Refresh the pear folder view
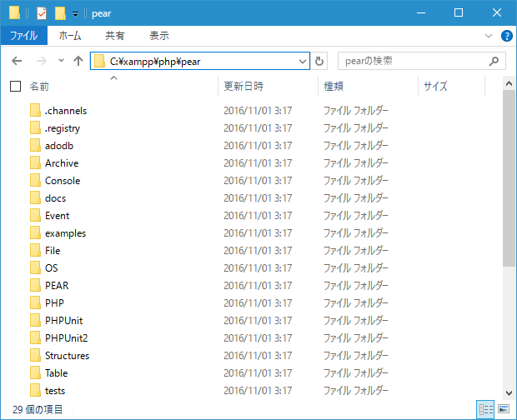 point(319,61)
